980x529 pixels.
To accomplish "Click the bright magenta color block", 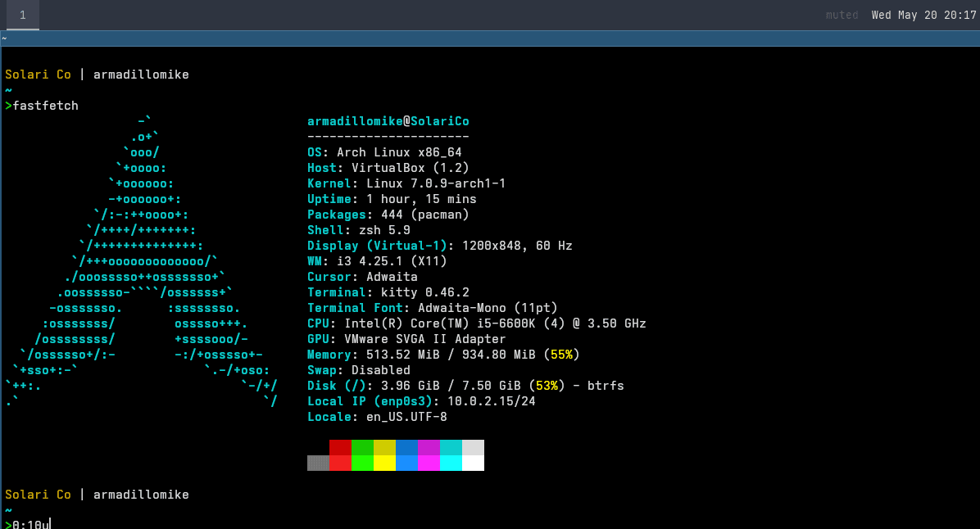I will pyautogui.click(x=429, y=463).
